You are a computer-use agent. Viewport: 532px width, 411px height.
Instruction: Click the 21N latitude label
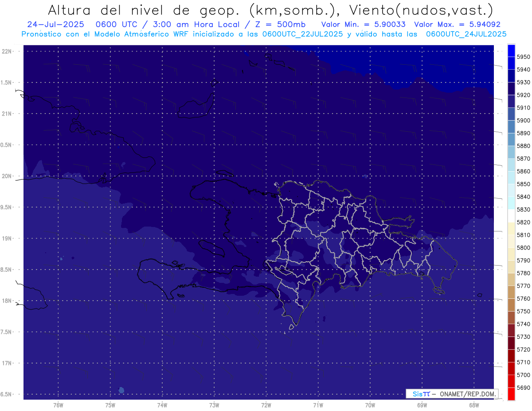(x=7, y=114)
